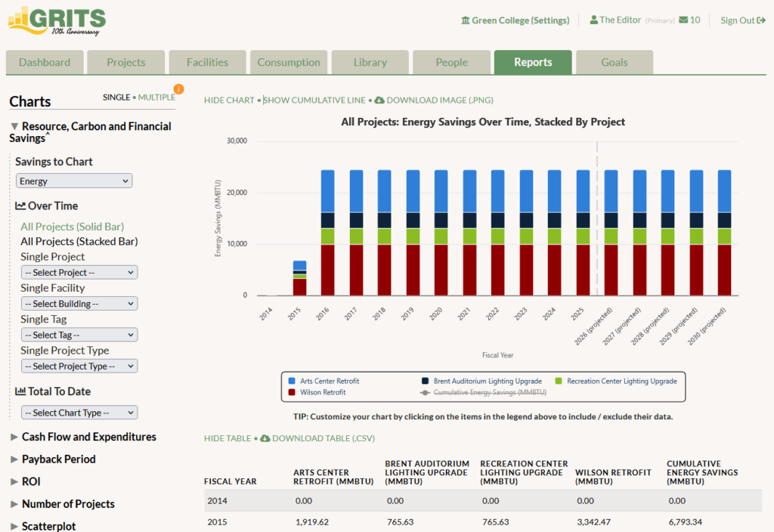Expand the Cash Flow and Expenditures section

coord(88,437)
